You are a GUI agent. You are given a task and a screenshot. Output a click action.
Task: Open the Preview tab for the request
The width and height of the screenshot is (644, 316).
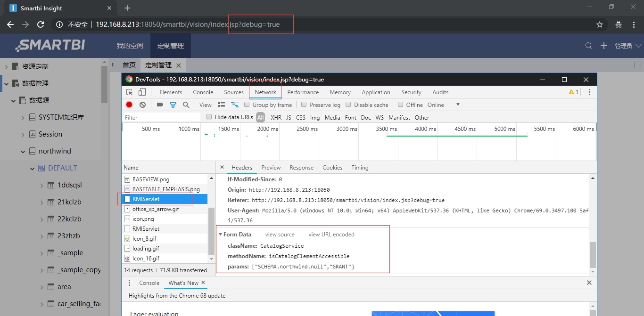(x=271, y=168)
